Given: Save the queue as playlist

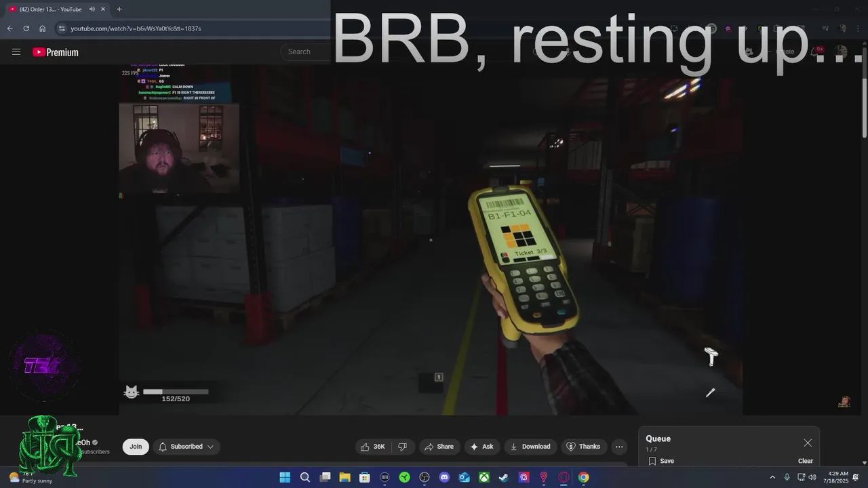Looking at the screenshot, I should coord(661,461).
